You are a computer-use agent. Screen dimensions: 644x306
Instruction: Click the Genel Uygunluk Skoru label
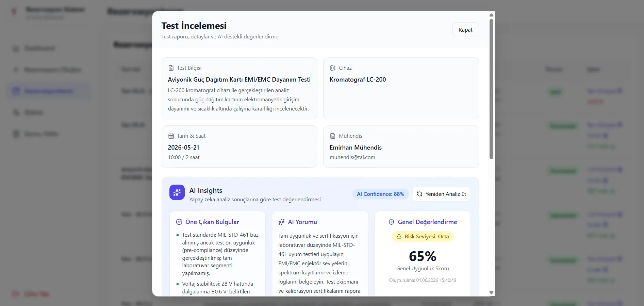tap(423, 269)
